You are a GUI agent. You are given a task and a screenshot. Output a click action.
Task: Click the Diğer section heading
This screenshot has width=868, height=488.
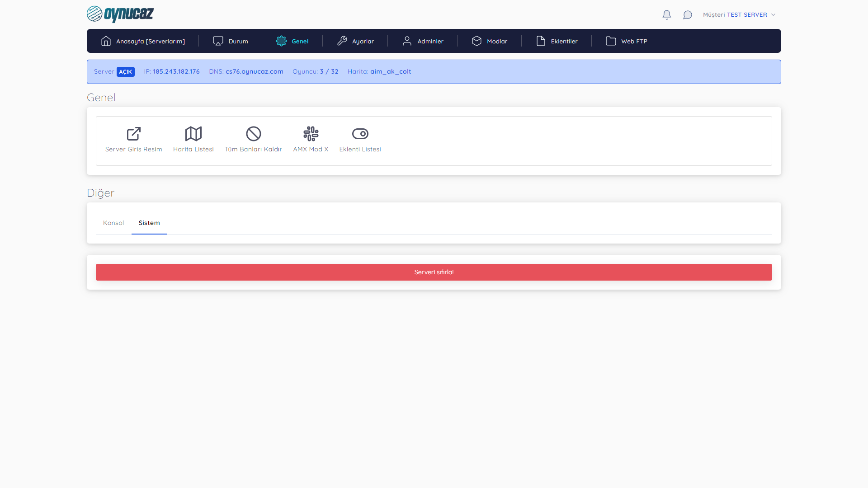100,193
